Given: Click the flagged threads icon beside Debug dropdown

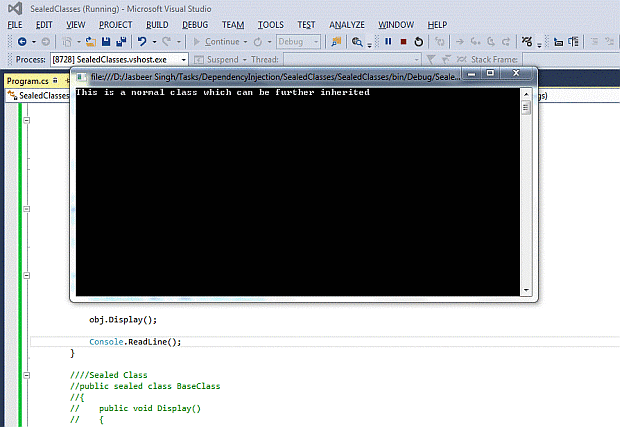Looking at the screenshot, I should [x=336, y=42].
